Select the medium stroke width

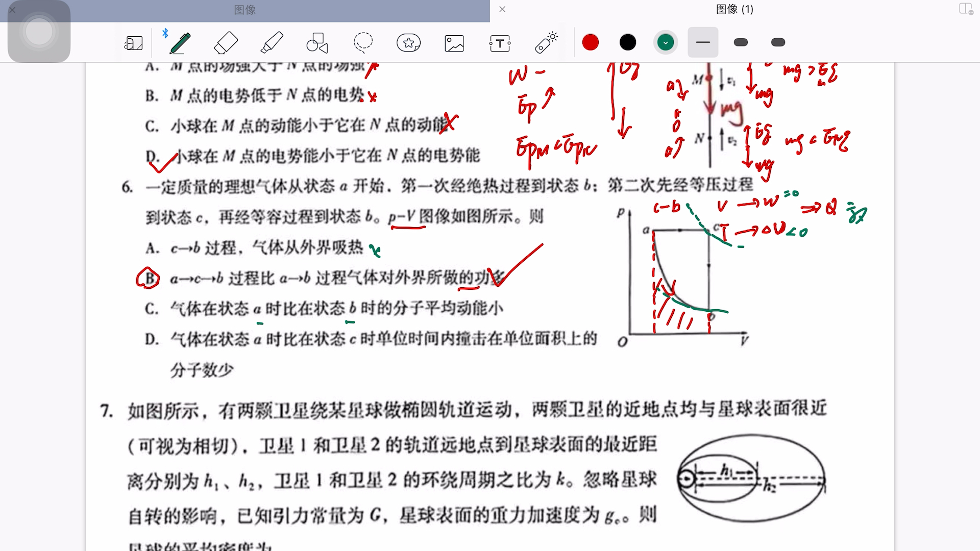coord(741,42)
